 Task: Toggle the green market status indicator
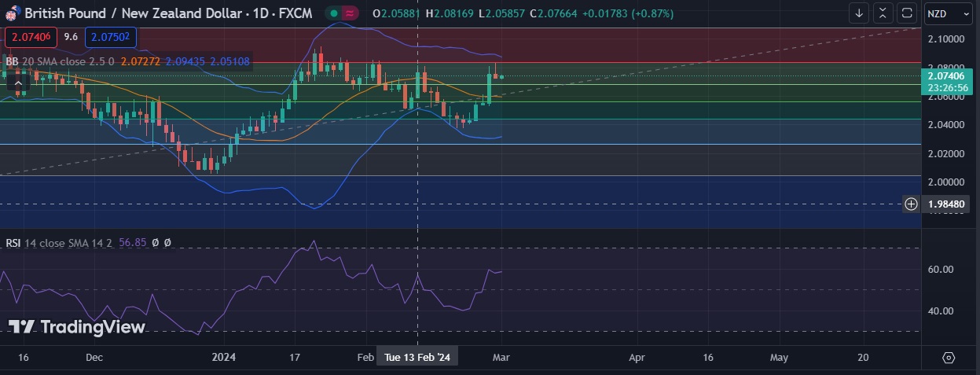[x=335, y=13]
